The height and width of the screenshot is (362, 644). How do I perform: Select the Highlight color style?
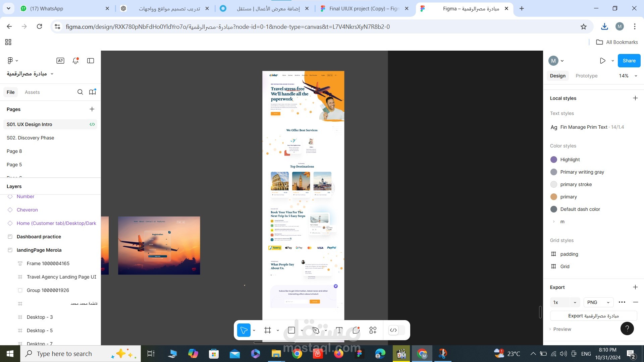[x=570, y=160]
